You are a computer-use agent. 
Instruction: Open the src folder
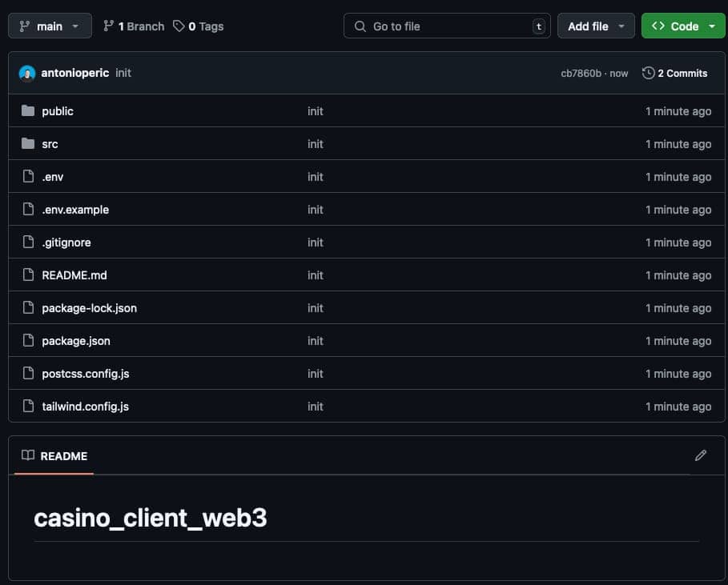pyautogui.click(x=50, y=144)
